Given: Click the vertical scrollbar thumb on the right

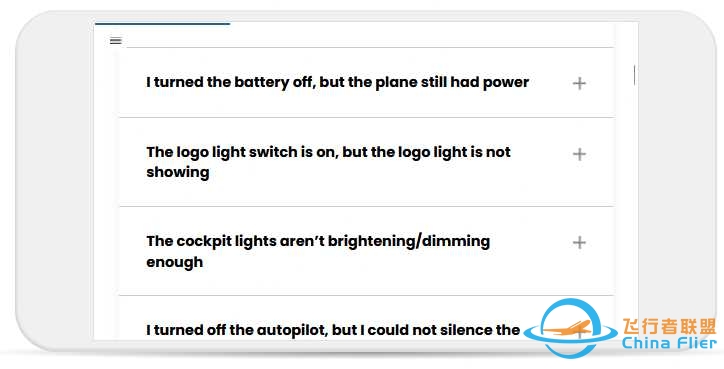Looking at the screenshot, I should tap(634, 75).
